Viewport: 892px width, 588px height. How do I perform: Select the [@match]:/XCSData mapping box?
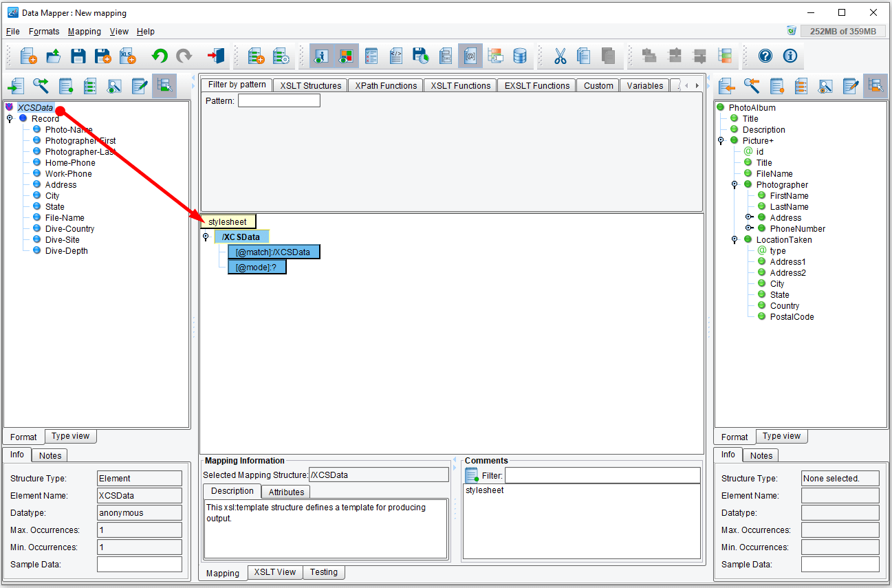click(x=274, y=252)
